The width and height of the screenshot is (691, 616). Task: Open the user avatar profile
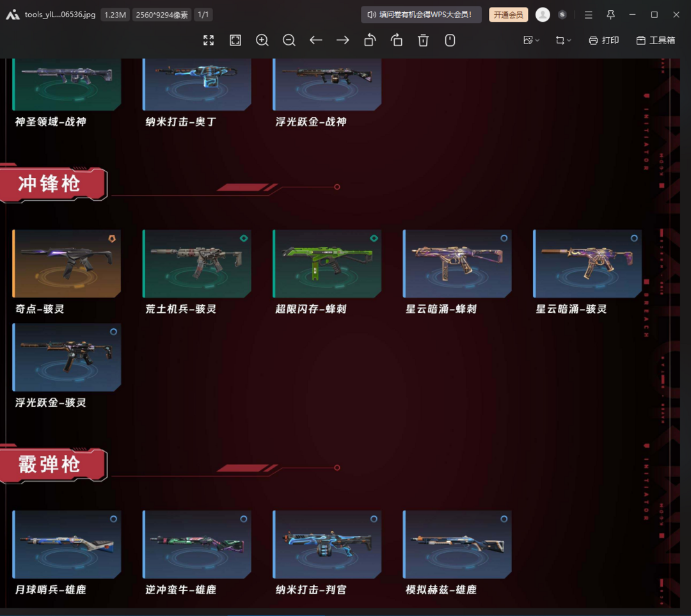543,15
